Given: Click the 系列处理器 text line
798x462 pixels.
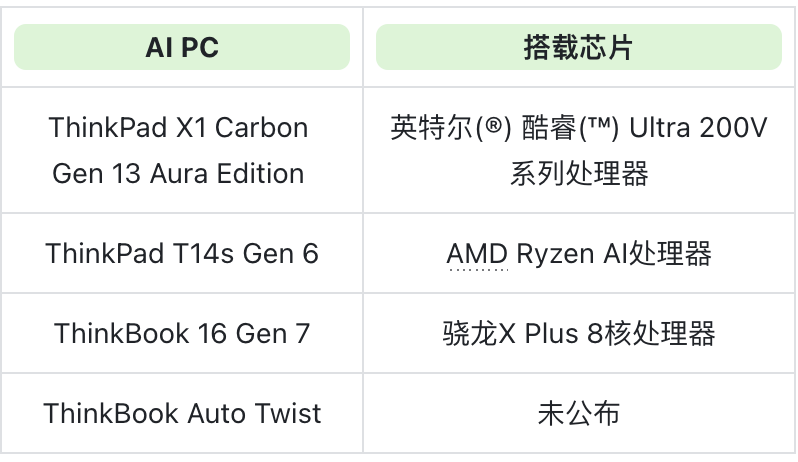Looking at the screenshot, I should pyautogui.click(x=579, y=174).
